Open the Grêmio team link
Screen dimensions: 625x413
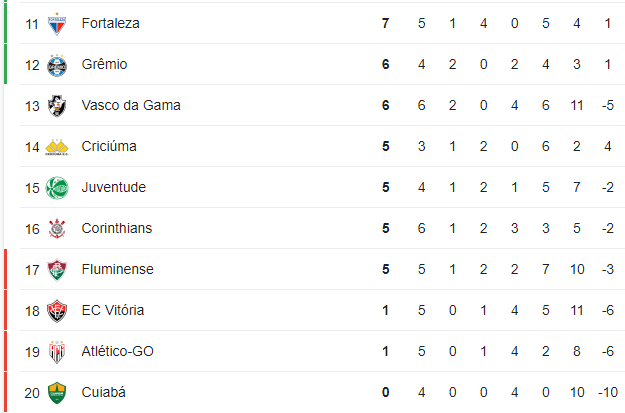104,64
